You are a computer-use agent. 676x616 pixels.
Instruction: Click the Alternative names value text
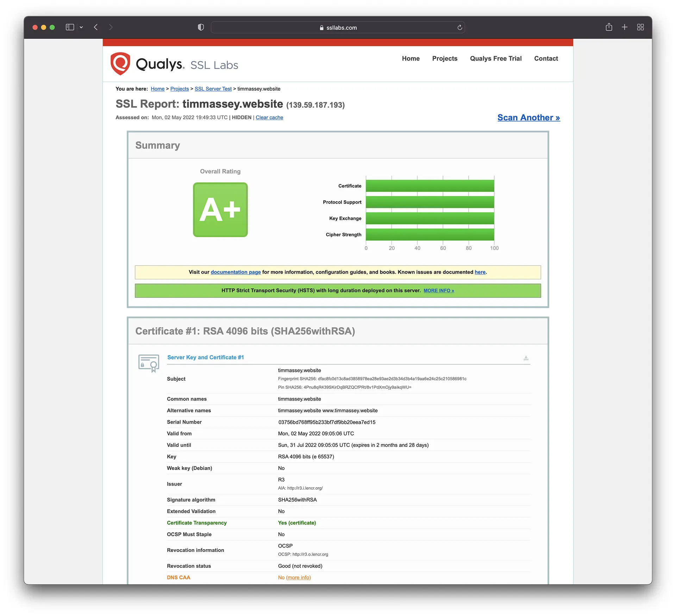tap(328, 411)
